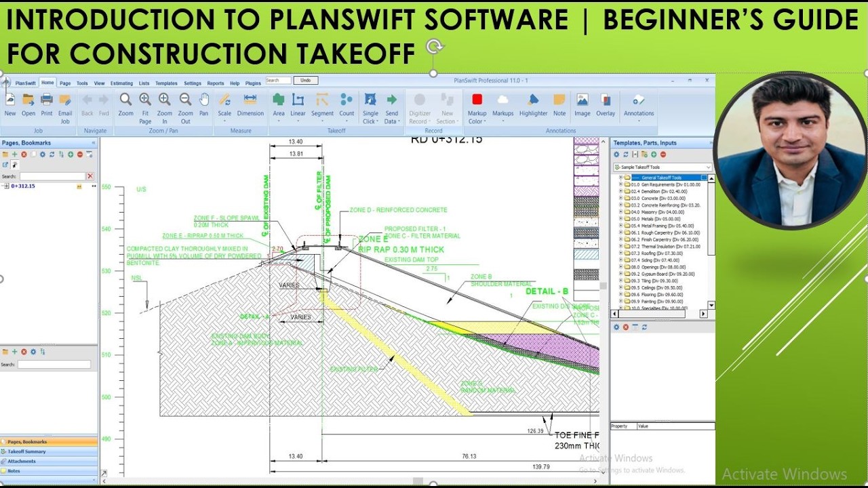Click the Email Job icon
Screen dimensions: 868x488
click(65, 108)
